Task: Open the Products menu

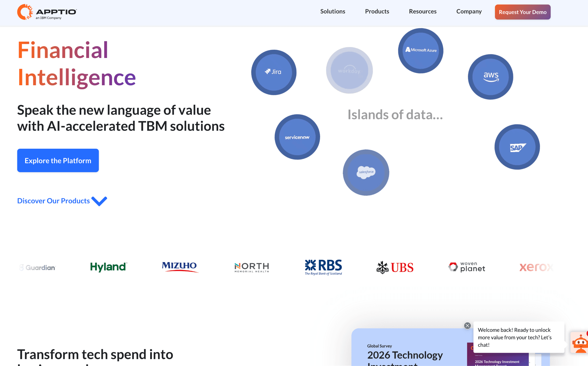Action: (x=377, y=11)
